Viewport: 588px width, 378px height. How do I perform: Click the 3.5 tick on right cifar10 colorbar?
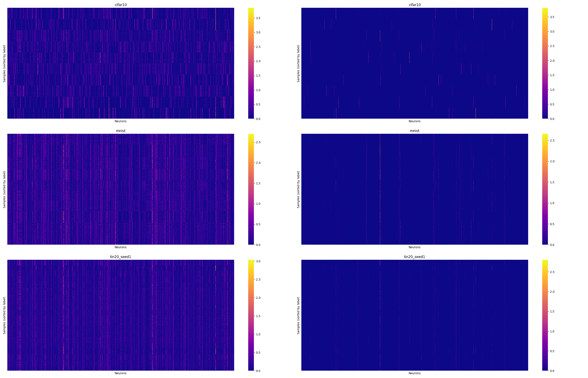click(552, 17)
